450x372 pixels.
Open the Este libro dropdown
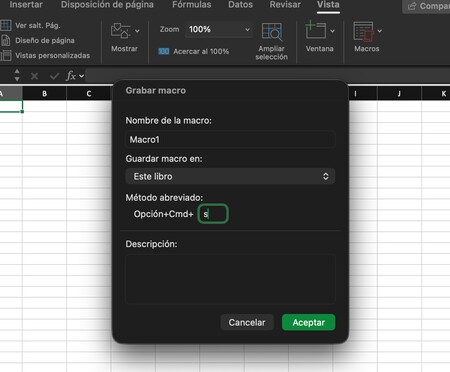click(230, 176)
